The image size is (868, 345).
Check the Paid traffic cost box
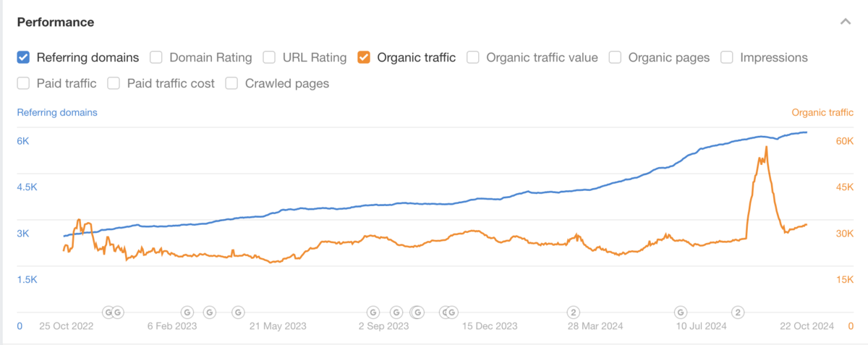click(x=114, y=83)
